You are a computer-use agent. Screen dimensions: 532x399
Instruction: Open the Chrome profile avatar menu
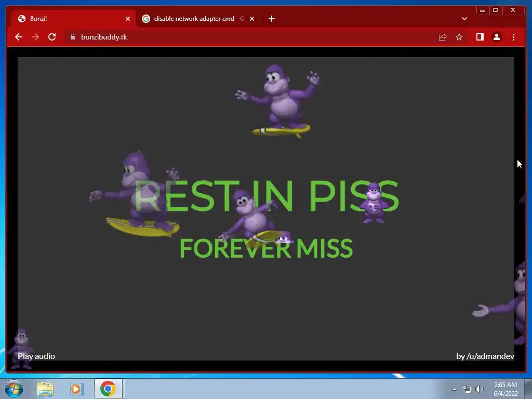496,37
